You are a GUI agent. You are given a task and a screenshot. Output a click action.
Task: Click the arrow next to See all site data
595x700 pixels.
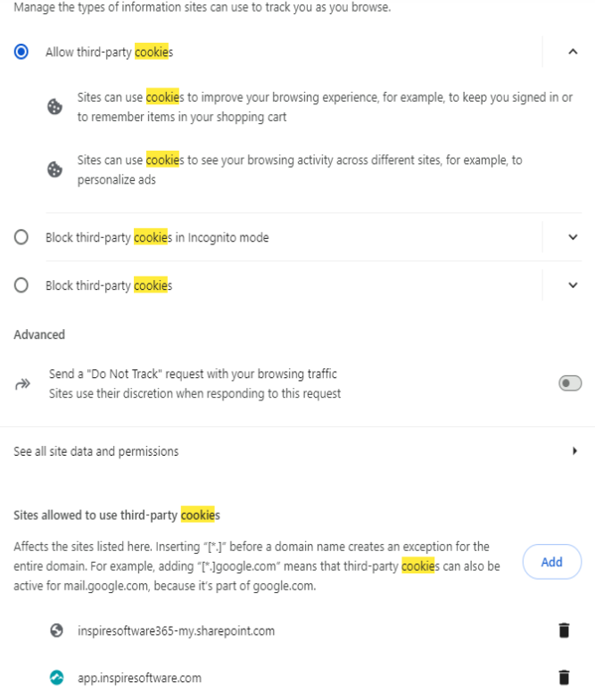pos(574,451)
